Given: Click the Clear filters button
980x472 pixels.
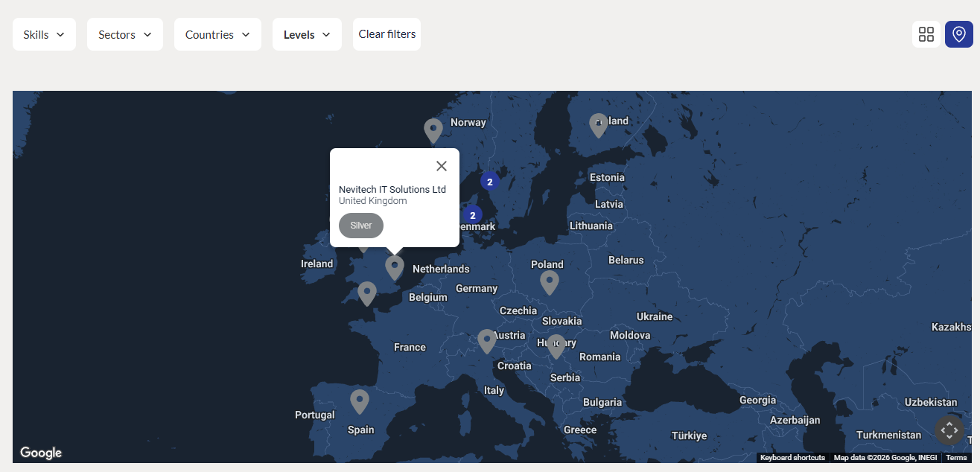Looking at the screenshot, I should point(386,34).
